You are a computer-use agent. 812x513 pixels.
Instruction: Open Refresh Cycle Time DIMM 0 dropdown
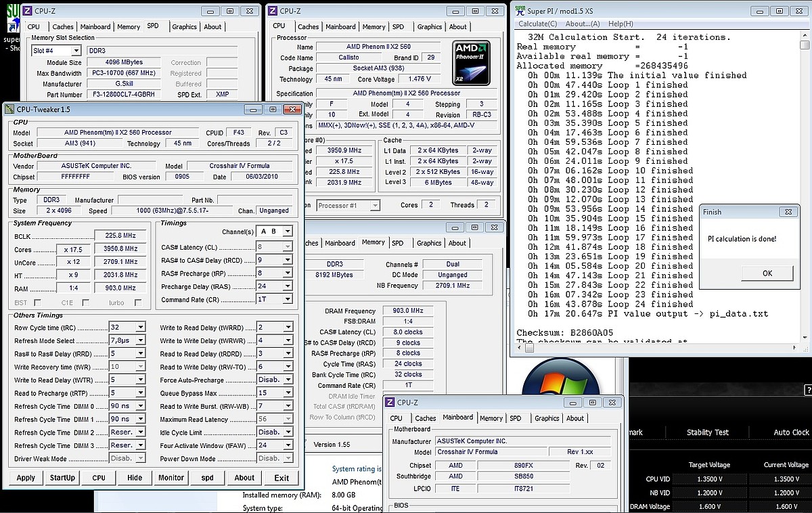click(141, 406)
